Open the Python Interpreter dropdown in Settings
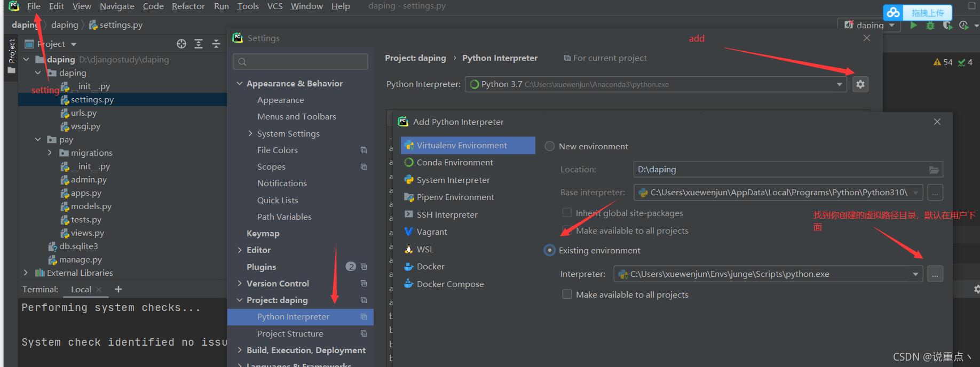Viewport: 980px width, 367px height. tap(839, 84)
